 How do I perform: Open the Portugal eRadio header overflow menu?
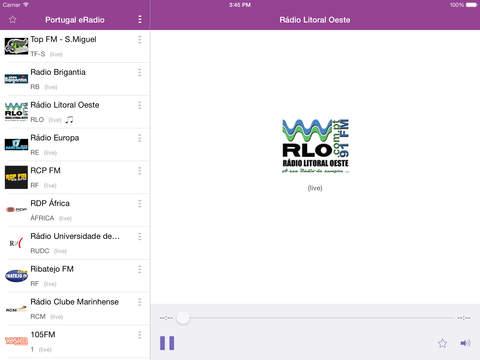pos(140,20)
